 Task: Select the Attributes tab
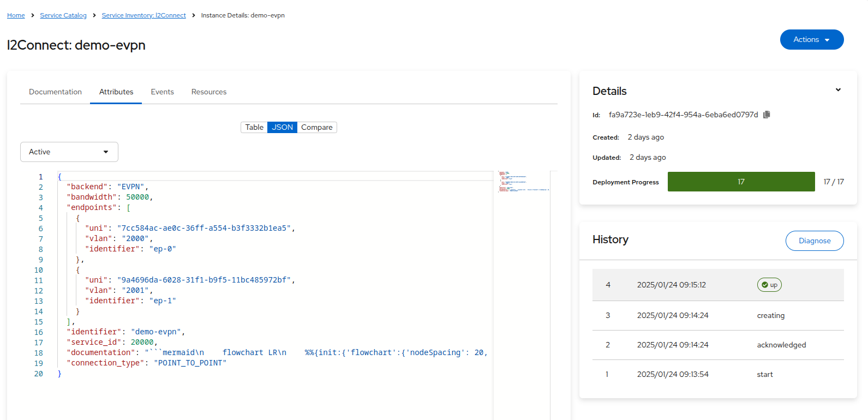click(116, 92)
